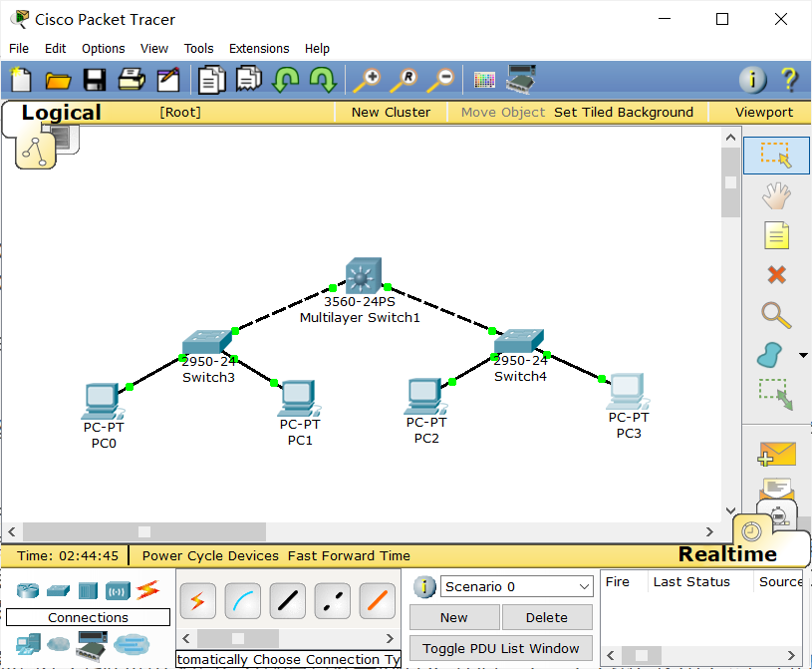Screen dimensions: 812x669
Task: Open the Options menu
Action: tap(103, 48)
